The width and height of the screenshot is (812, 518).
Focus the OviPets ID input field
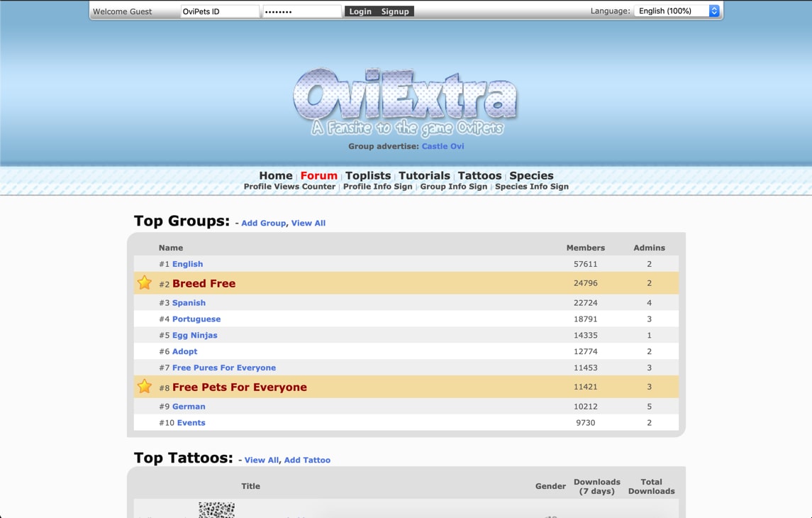click(x=220, y=11)
